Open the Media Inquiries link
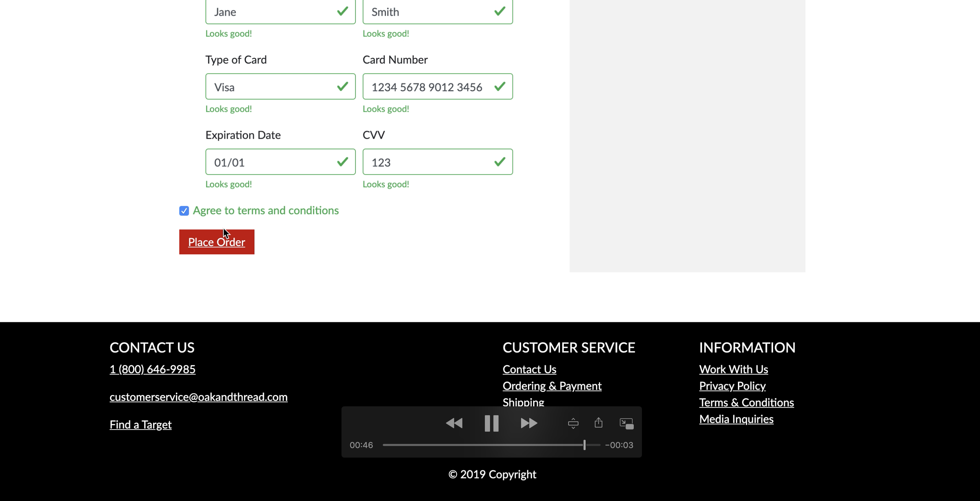The image size is (980, 501). tap(736, 419)
